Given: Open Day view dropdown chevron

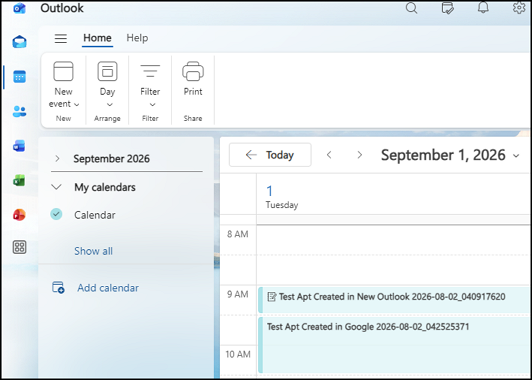Looking at the screenshot, I should tap(110, 104).
